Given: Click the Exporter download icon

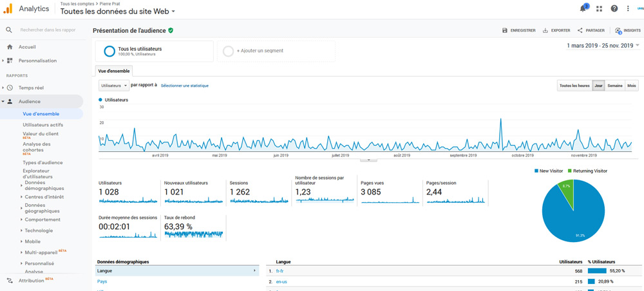Looking at the screenshot, I should pos(545,30).
